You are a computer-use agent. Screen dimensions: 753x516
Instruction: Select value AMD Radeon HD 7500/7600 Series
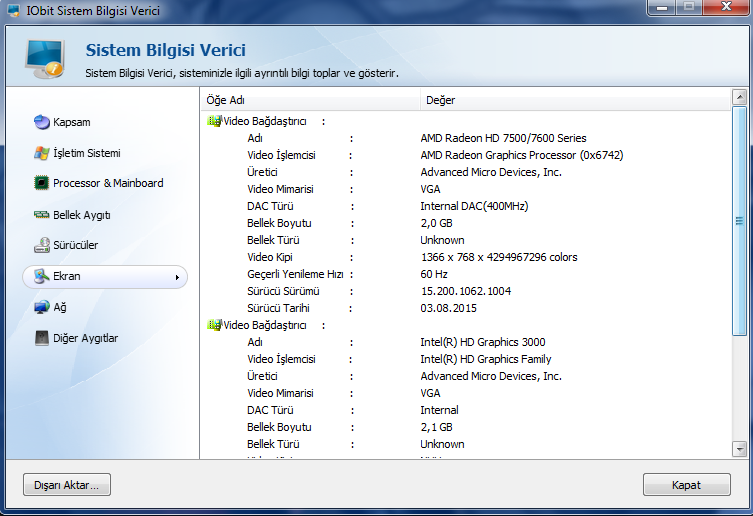click(503, 138)
